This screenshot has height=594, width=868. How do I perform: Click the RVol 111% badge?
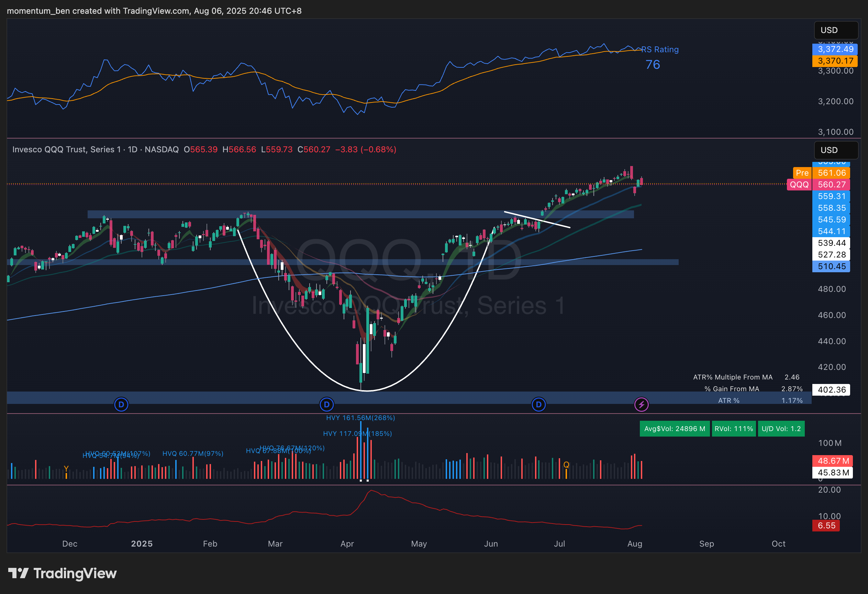click(x=734, y=429)
